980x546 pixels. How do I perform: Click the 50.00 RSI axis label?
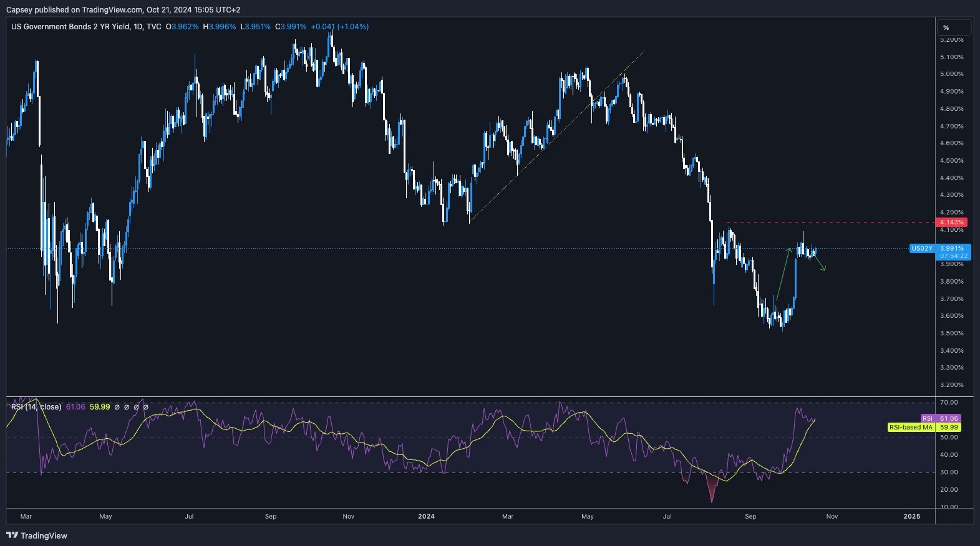(x=949, y=438)
